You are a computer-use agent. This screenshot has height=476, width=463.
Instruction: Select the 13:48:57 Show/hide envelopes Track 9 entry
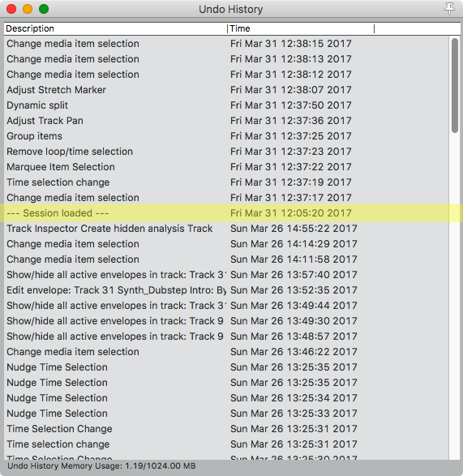point(226,337)
